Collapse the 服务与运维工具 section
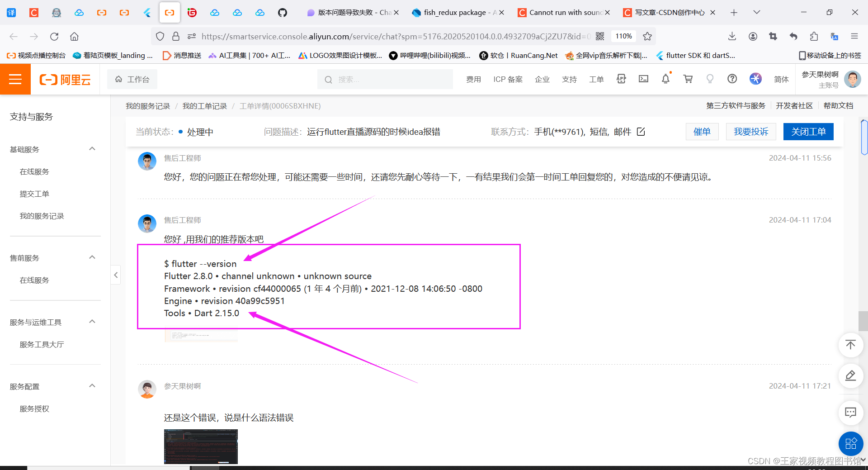The image size is (868, 470). 92,322
